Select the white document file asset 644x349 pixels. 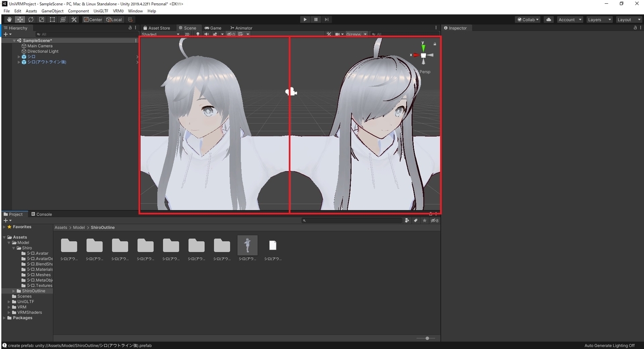273,245
